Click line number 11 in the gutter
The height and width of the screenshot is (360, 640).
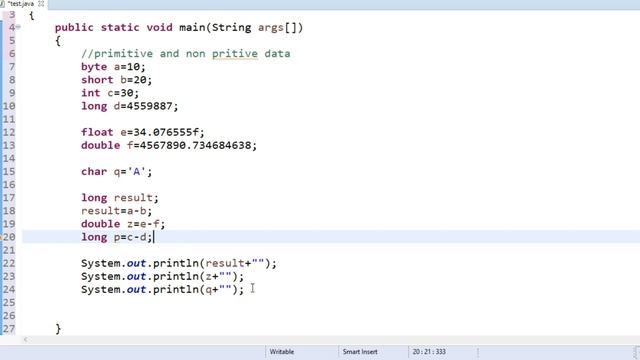(8, 119)
